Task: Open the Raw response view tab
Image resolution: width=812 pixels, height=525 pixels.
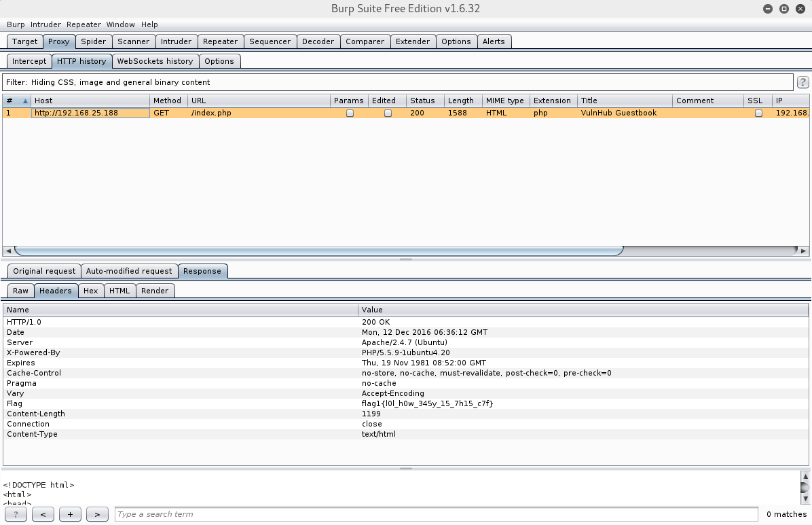Action: 20,291
